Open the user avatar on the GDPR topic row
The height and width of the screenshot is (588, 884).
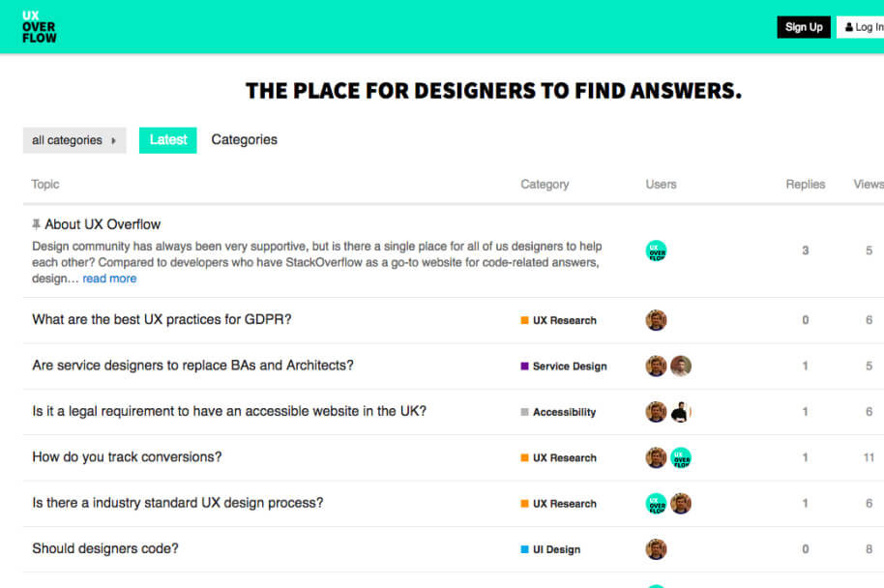(656, 319)
